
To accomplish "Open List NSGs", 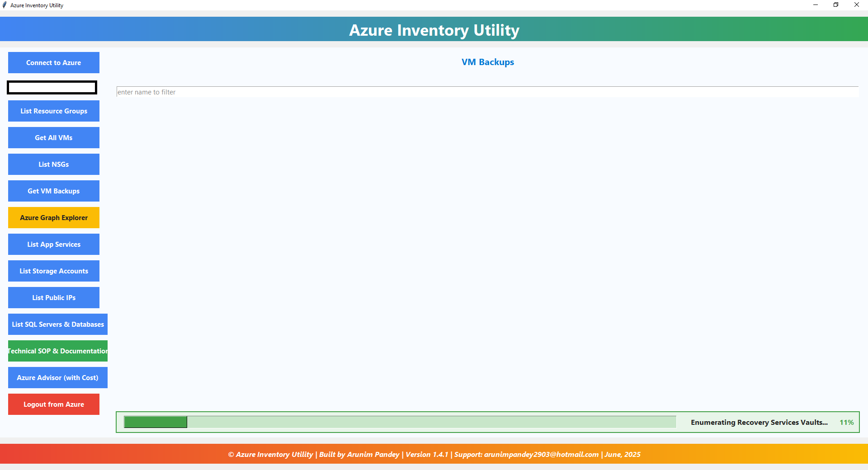I will point(53,164).
